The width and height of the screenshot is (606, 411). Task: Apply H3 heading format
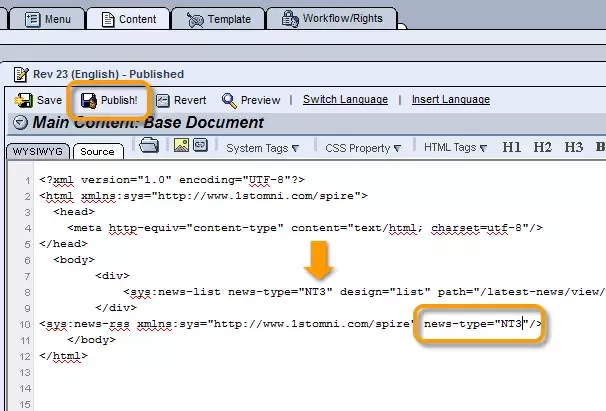(573, 148)
